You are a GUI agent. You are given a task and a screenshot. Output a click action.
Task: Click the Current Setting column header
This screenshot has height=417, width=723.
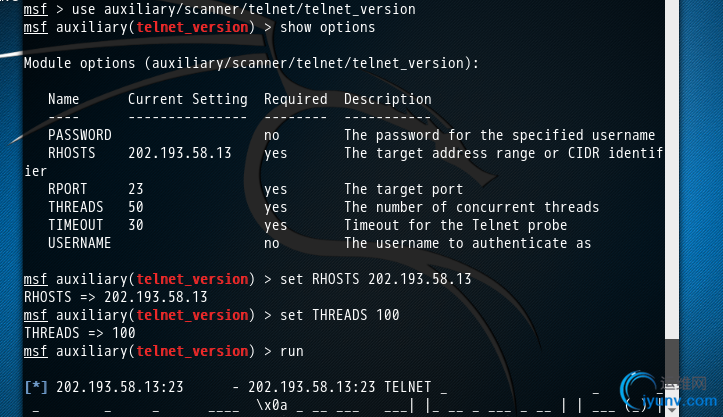pyautogui.click(x=188, y=99)
